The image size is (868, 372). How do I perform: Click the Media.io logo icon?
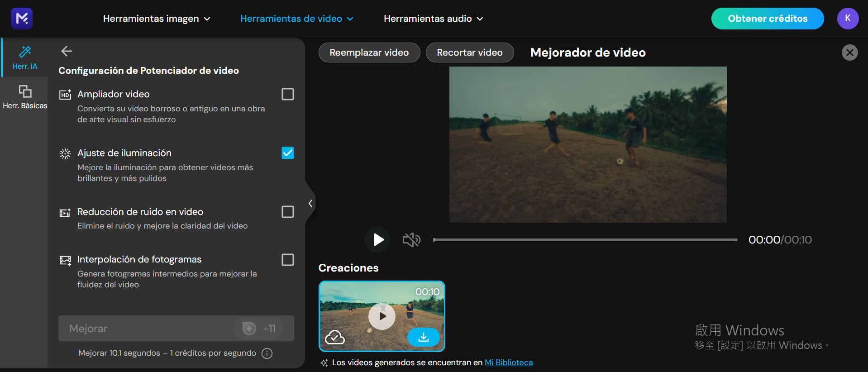pos(22,19)
